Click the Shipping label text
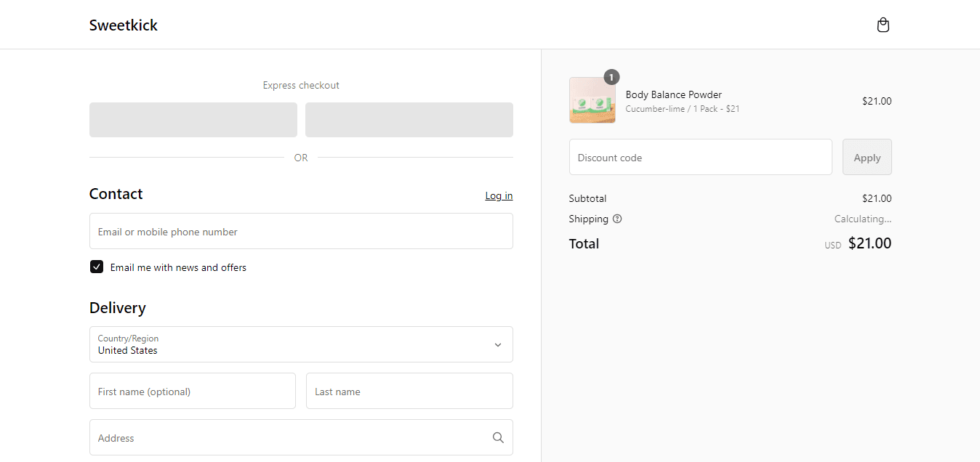The image size is (980, 462). click(x=589, y=219)
